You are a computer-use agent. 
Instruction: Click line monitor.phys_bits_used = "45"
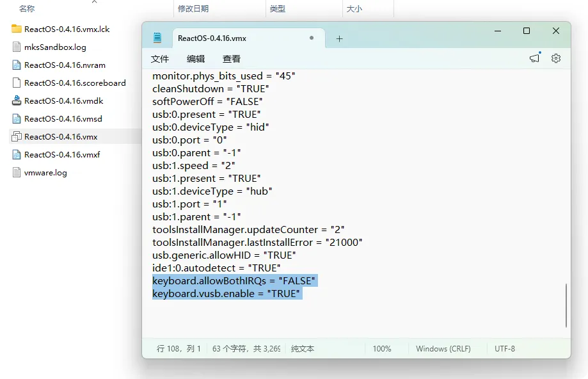[224, 76]
